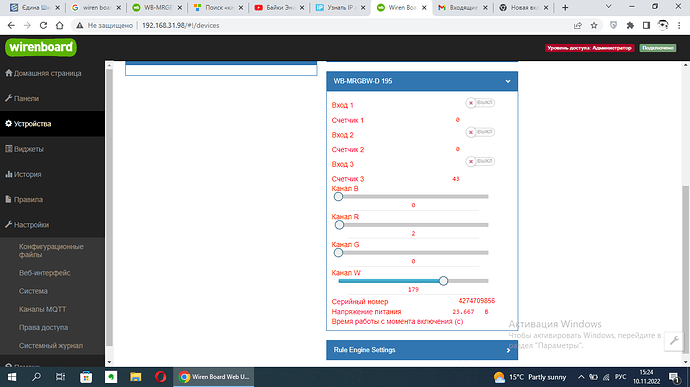Open File Explorer from the taskbar
This screenshot has width=690, height=387.
[136, 377]
